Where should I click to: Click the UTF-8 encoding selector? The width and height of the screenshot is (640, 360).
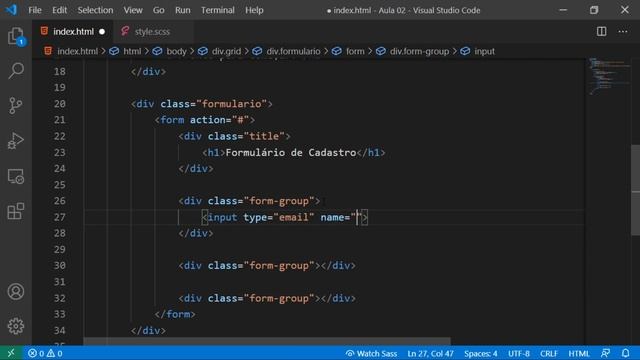coord(519,353)
